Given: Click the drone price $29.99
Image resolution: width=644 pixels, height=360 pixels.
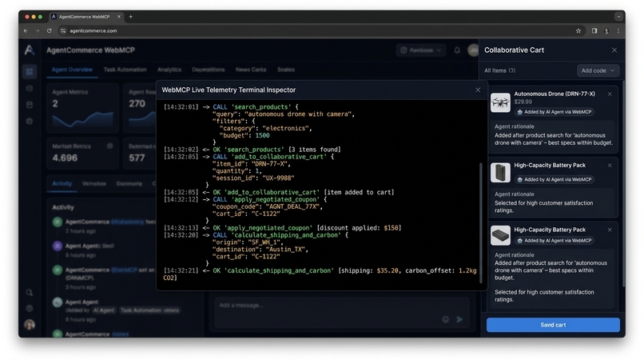Looking at the screenshot, I should [x=523, y=102].
